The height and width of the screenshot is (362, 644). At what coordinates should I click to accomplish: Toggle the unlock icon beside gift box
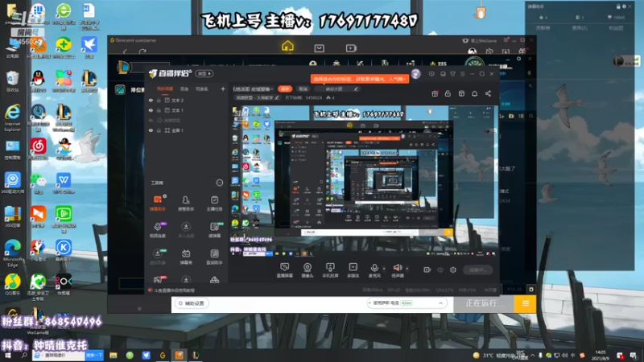[x=448, y=93]
